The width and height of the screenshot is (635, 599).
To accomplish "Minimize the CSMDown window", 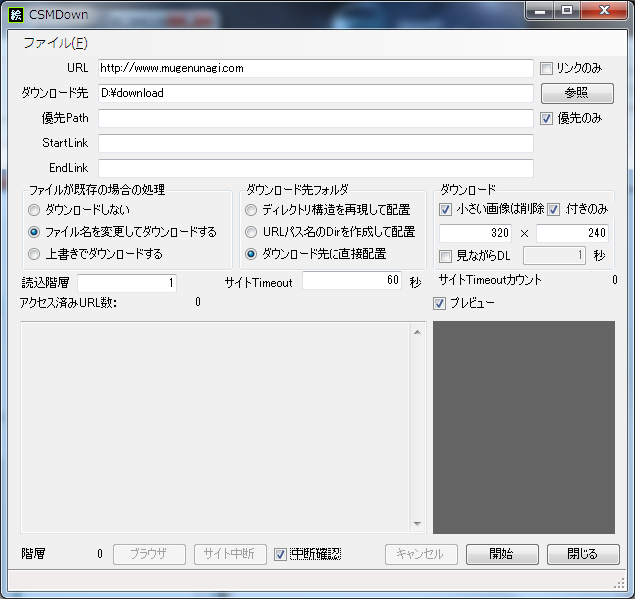I will [539, 11].
